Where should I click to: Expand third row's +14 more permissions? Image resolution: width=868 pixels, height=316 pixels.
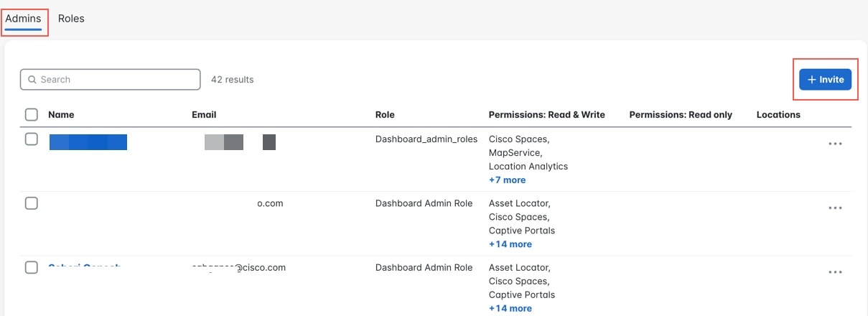[x=510, y=308]
